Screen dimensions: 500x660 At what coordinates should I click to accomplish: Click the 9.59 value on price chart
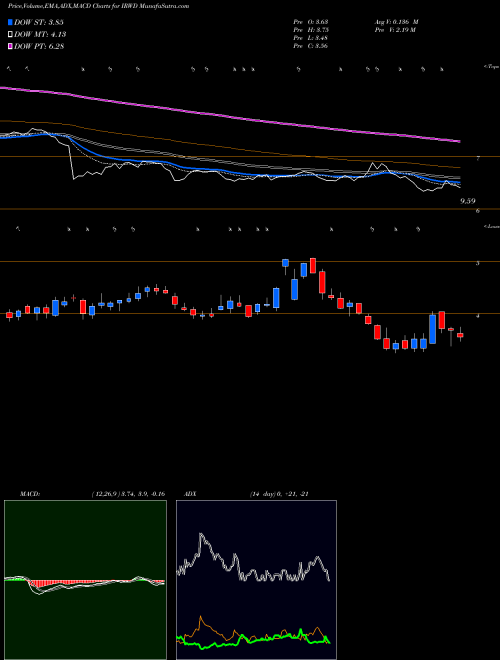(468, 201)
